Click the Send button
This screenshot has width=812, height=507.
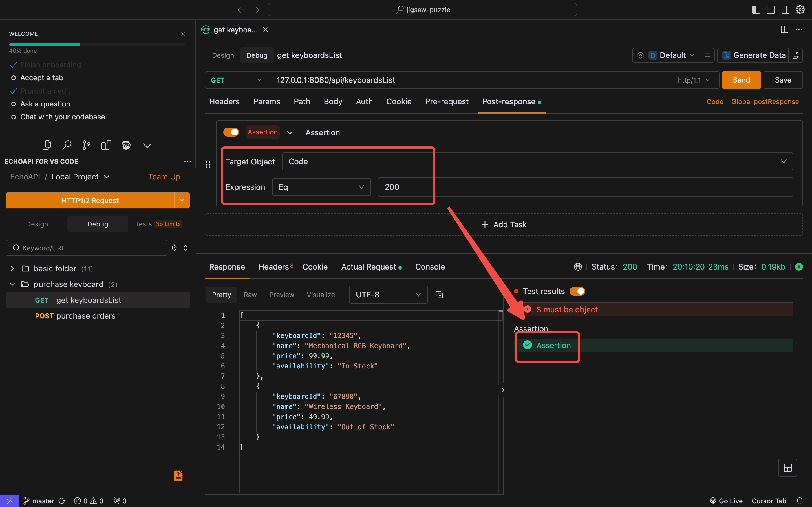(x=741, y=80)
